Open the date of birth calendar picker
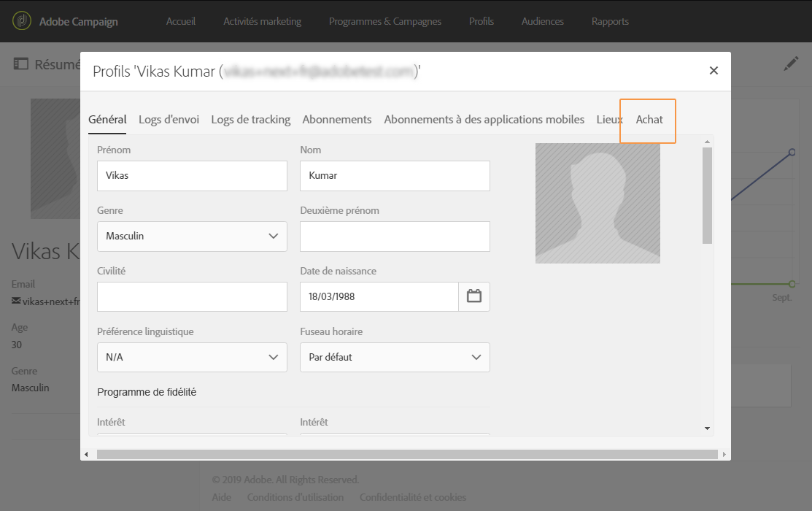The image size is (812, 511). tap(474, 296)
